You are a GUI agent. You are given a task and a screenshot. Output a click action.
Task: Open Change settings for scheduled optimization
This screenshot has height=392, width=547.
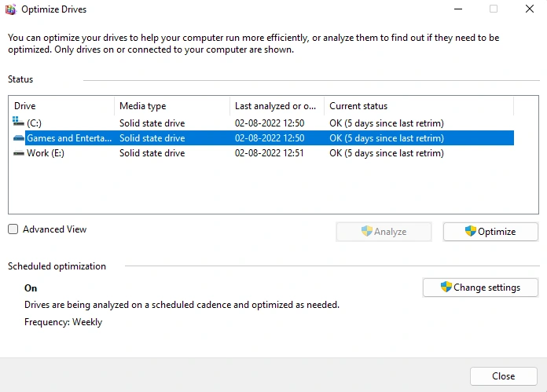click(x=480, y=288)
